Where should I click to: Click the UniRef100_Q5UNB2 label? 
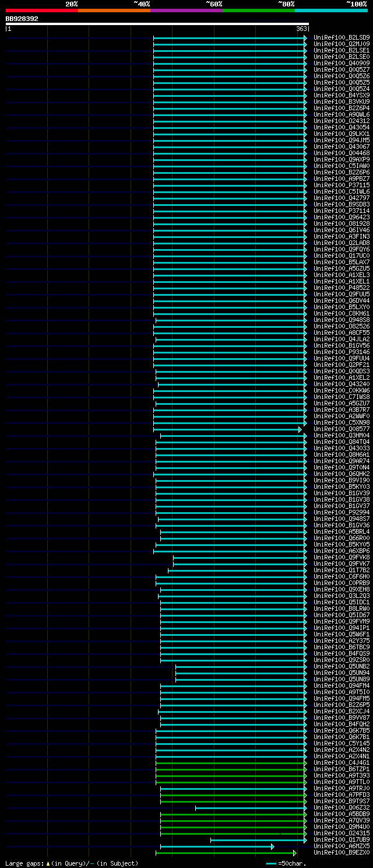342,666
